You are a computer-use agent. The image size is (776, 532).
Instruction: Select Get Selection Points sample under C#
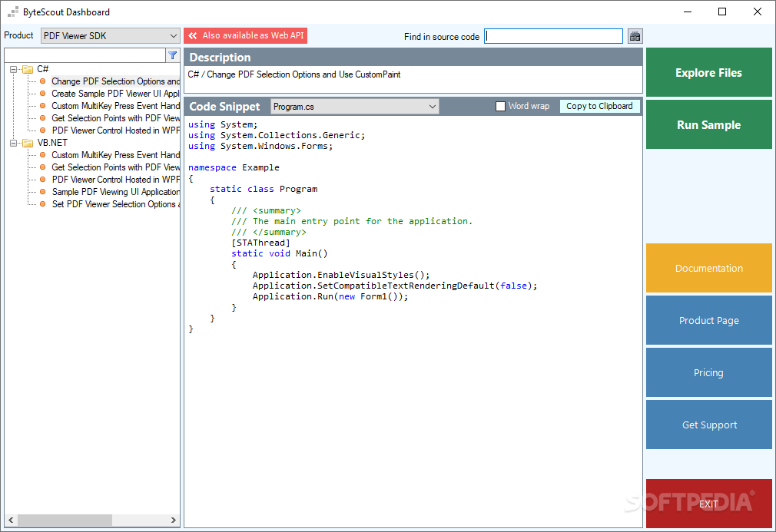[115, 118]
